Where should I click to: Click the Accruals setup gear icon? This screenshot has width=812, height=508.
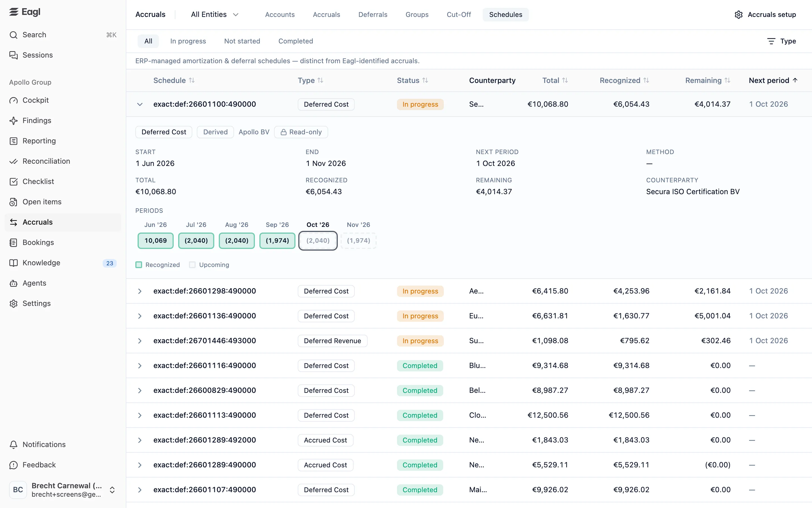[738, 15]
